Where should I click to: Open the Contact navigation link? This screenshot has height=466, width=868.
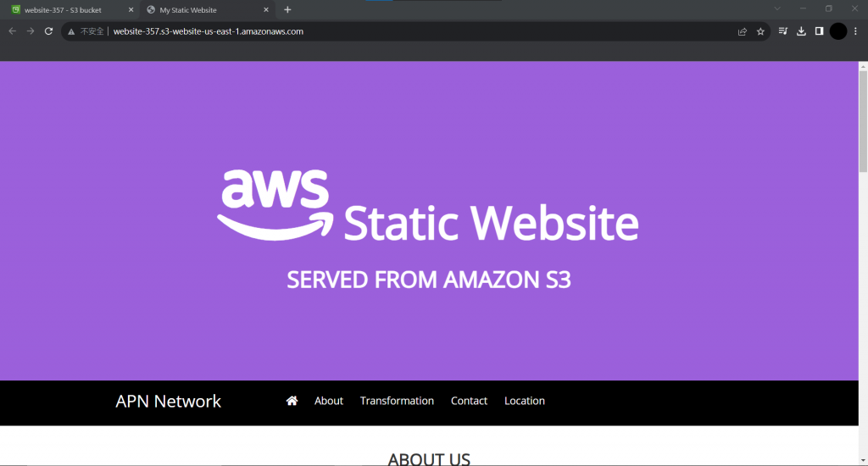point(469,401)
